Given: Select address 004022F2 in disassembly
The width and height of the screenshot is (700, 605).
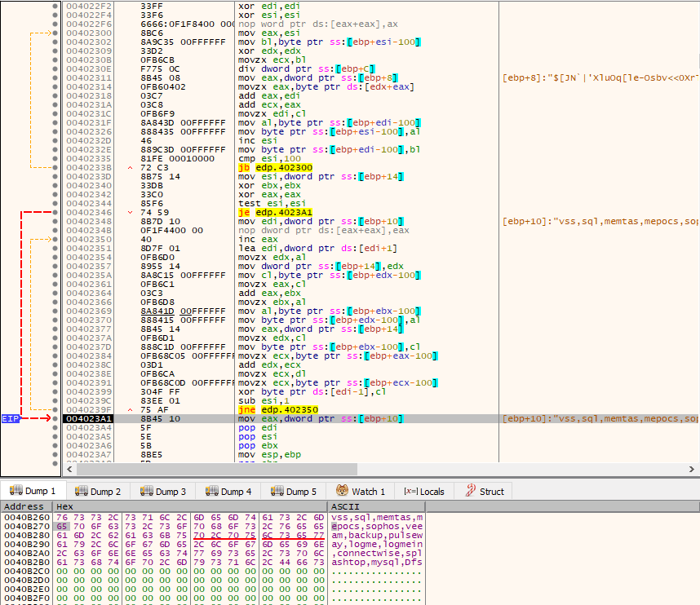Looking at the screenshot, I should point(88,7).
